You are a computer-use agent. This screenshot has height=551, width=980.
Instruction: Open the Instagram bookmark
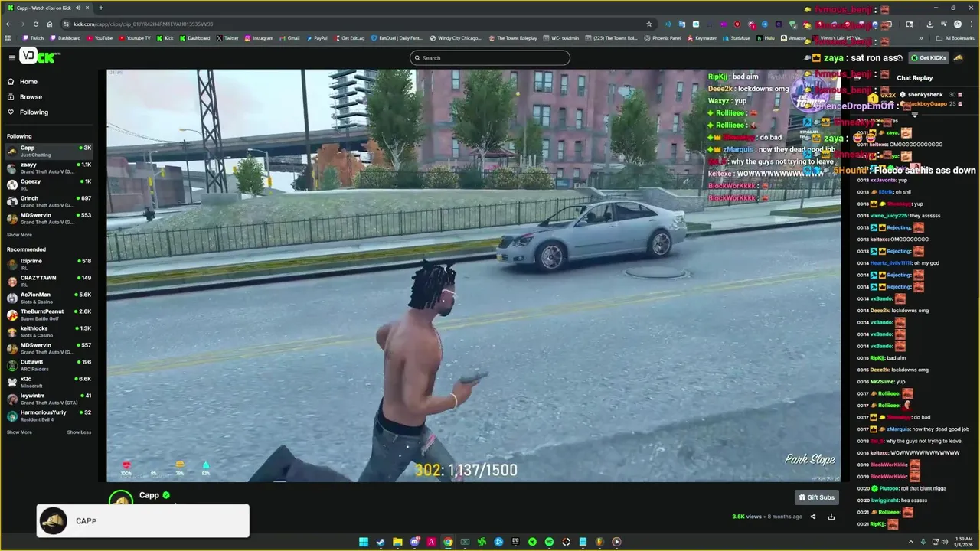(259, 38)
